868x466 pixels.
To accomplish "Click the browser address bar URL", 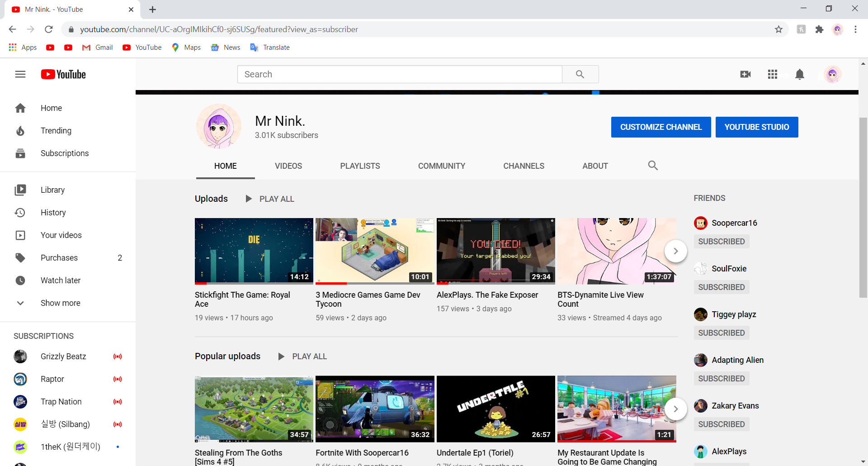I will [x=219, y=29].
